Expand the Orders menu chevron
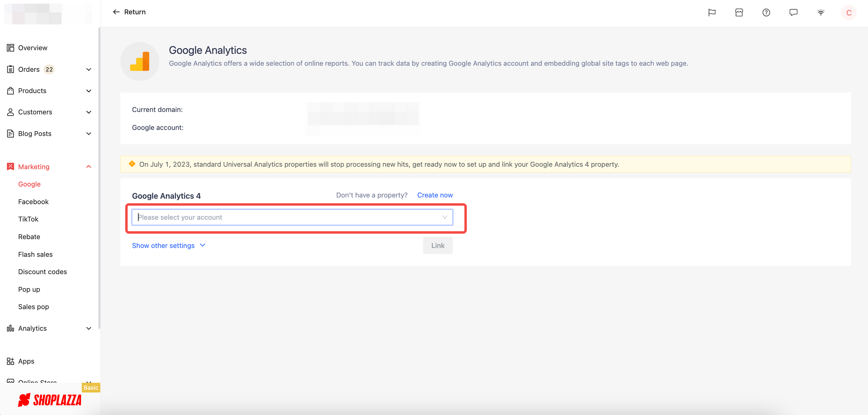Viewport: 868px width, 415px height. (x=89, y=69)
